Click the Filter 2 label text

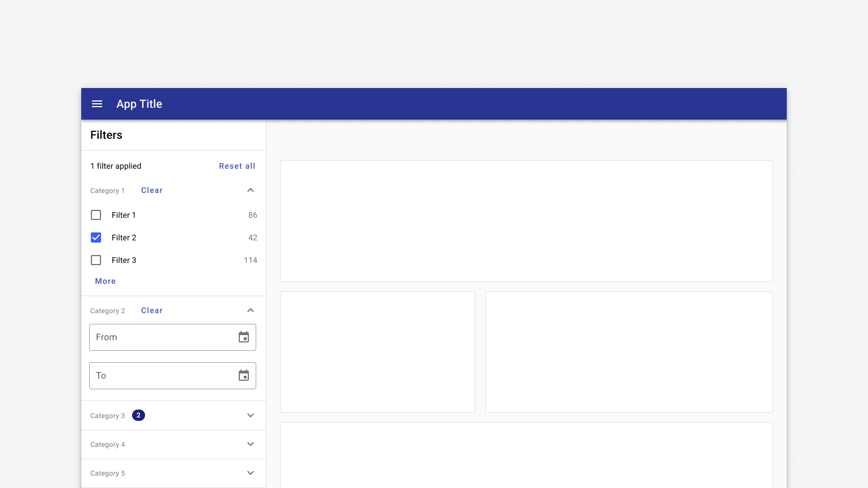[x=124, y=238]
